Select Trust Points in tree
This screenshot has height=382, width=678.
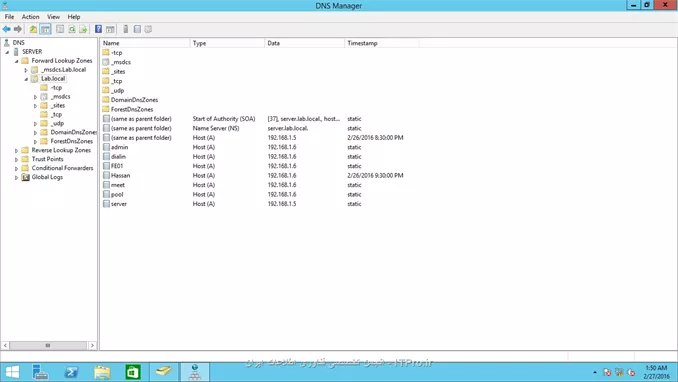pyautogui.click(x=47, y=159)
